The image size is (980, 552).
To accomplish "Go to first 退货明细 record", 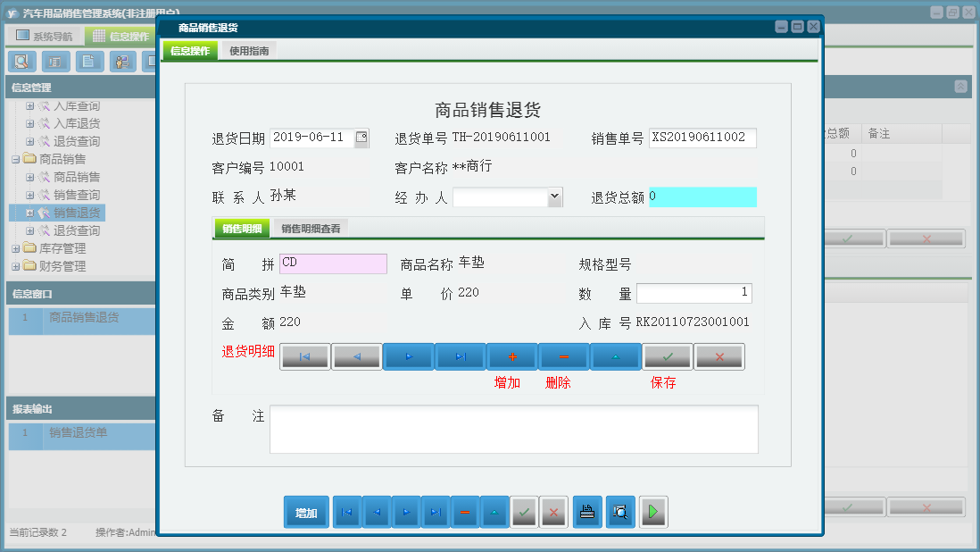I will point(305,356).
